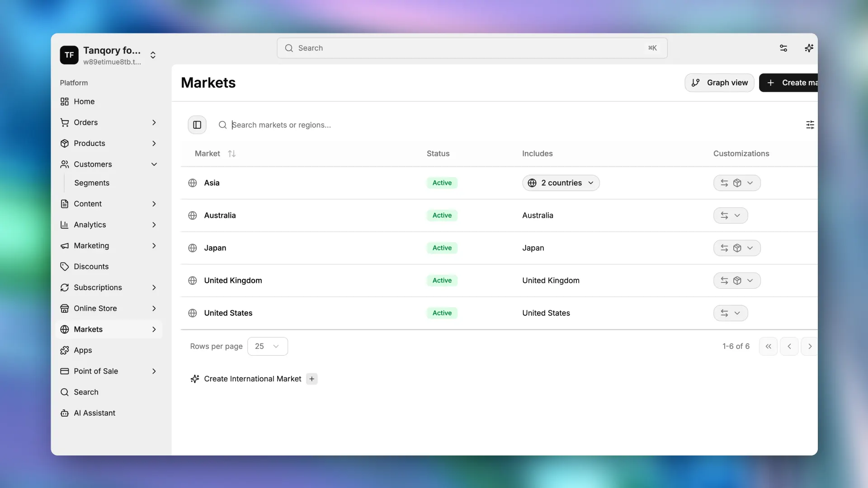Go to next page arrow
Image resolution: width=868 pixels, height=488 pixels.
(809, 346)
